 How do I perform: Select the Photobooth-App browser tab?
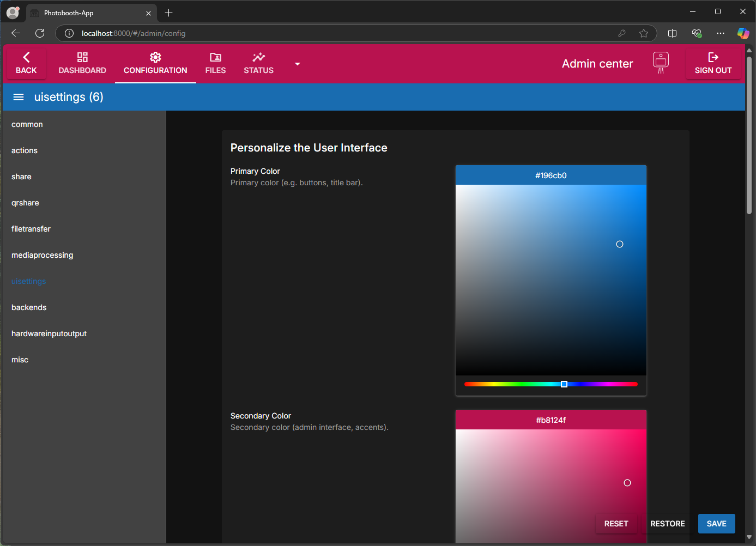[x=92, y=13]
